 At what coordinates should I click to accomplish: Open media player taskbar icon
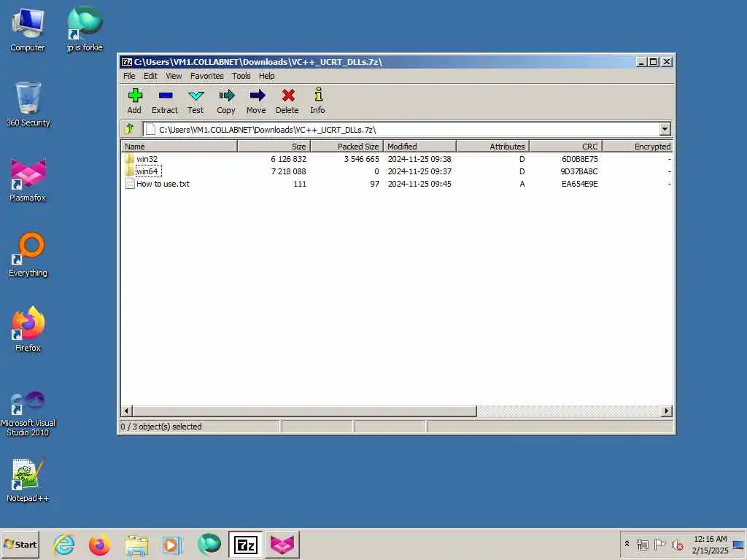click(x=172, y=544)
